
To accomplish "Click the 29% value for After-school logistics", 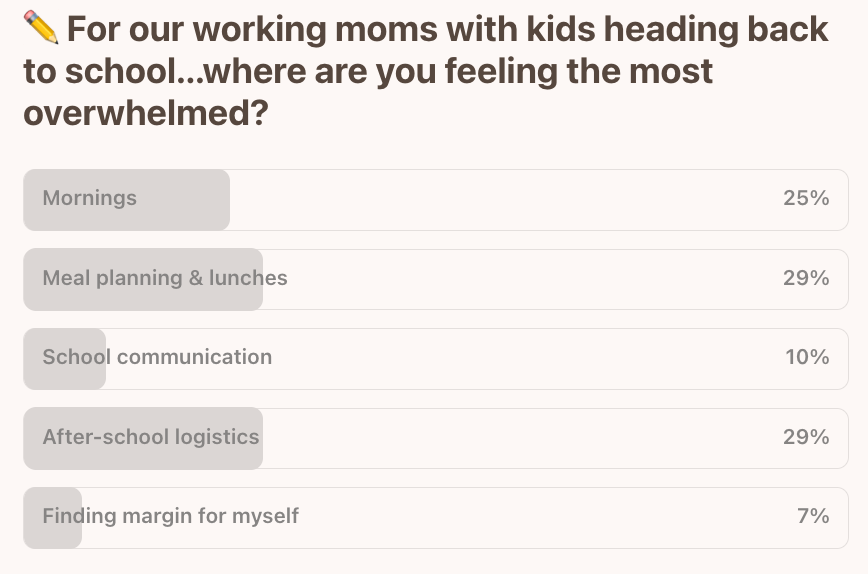I will click(x=806, y=437).
